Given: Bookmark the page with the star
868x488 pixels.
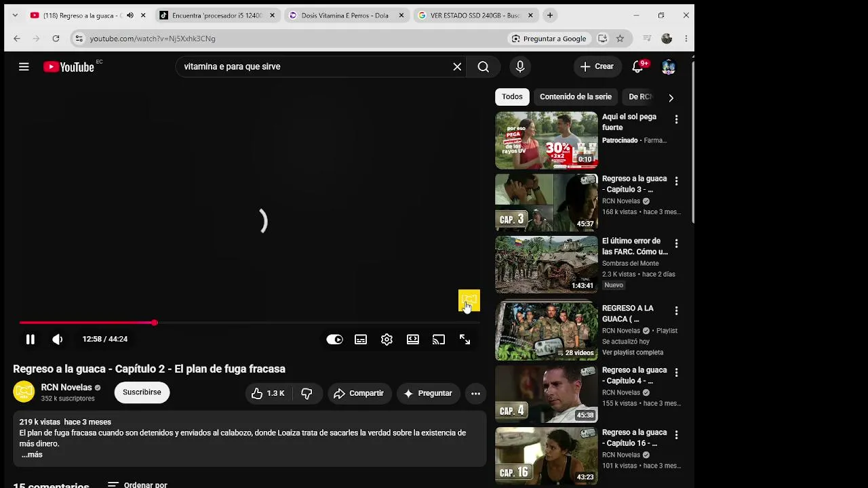Looking at the screenshot, I should click(x=620, y=39).
